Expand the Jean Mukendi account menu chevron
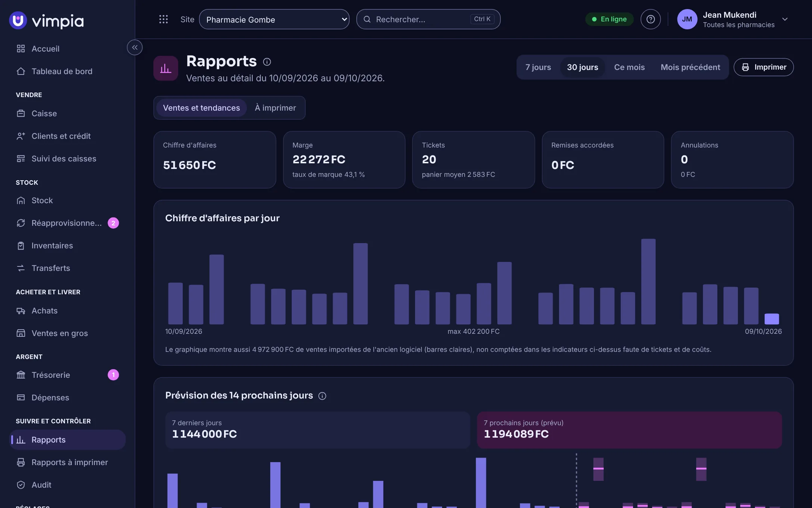 [x=785, y=19]
